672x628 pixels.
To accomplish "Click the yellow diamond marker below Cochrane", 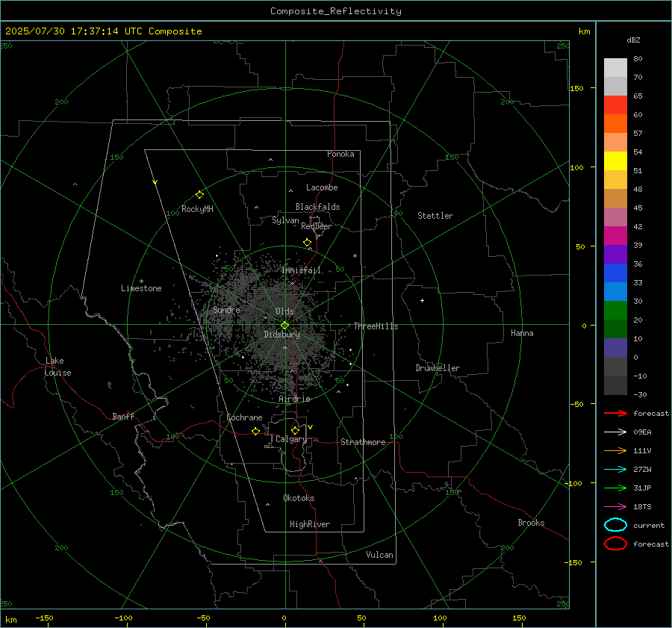I will 256,432.
